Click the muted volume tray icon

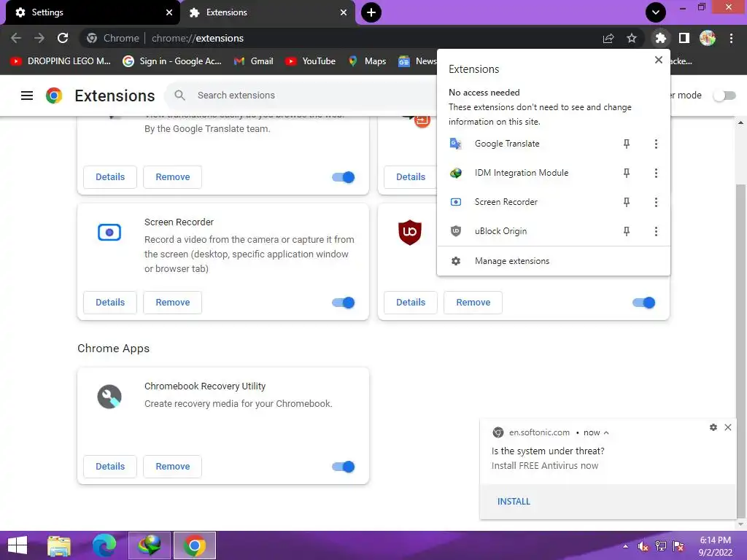point(643,546)
